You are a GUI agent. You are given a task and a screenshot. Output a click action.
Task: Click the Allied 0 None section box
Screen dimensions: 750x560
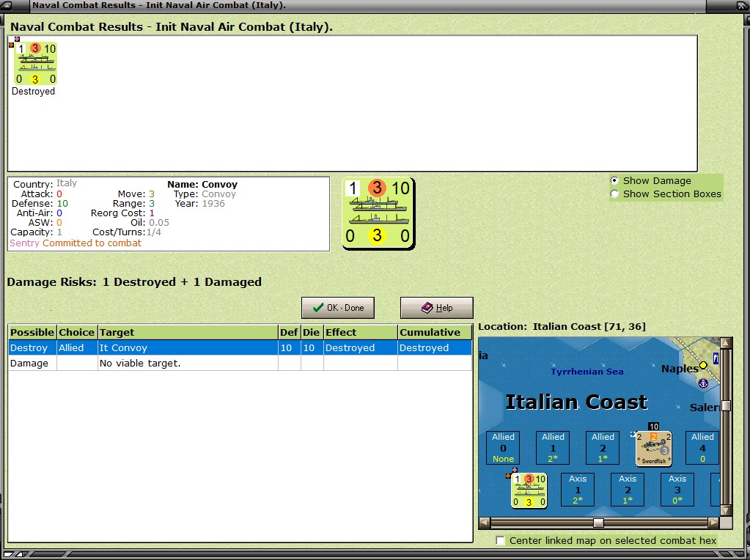tap(503, 448)
